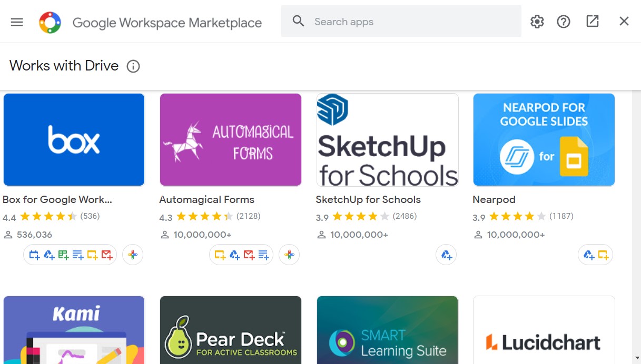The height and width of the screenshot is (364, 641).
Task: Open the Kami app thumbnail
Action: (74, 330)
